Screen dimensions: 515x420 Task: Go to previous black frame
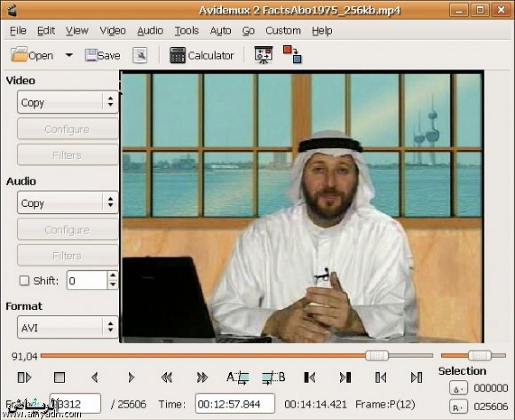310,378
